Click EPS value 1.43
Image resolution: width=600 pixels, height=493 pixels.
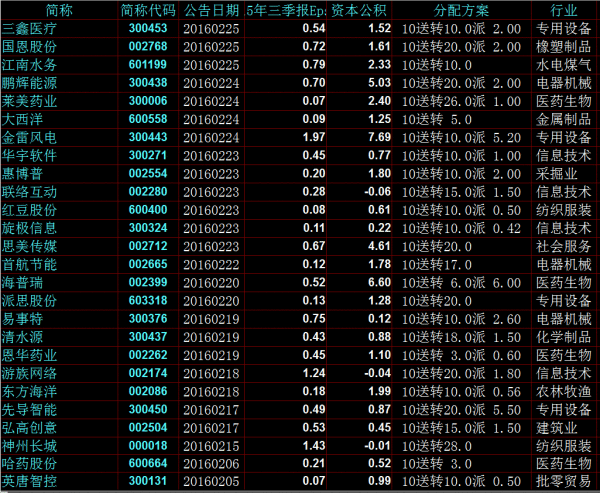click(314, 445)
